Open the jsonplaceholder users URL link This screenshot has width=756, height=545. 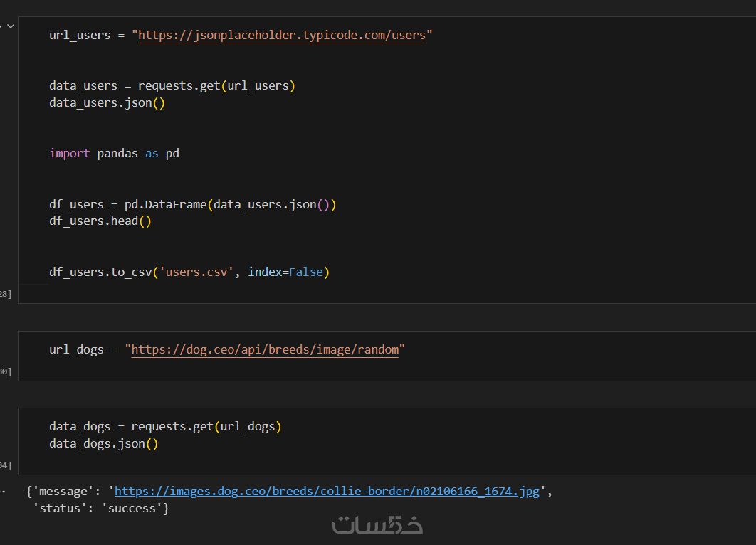coord(281,35)
